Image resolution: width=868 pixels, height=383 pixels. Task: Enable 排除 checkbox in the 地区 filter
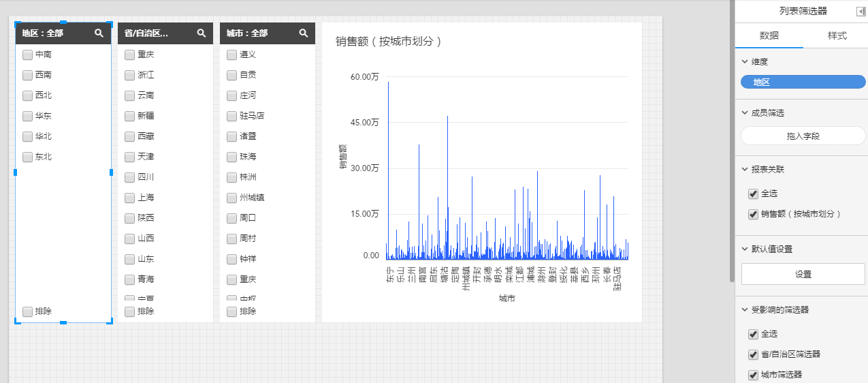(x=28, y=311)
